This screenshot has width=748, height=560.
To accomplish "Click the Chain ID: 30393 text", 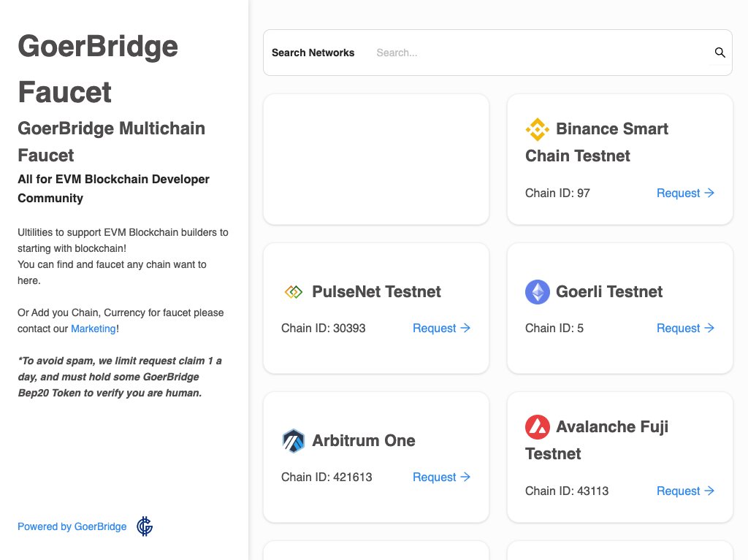I will tap(323, 328).
